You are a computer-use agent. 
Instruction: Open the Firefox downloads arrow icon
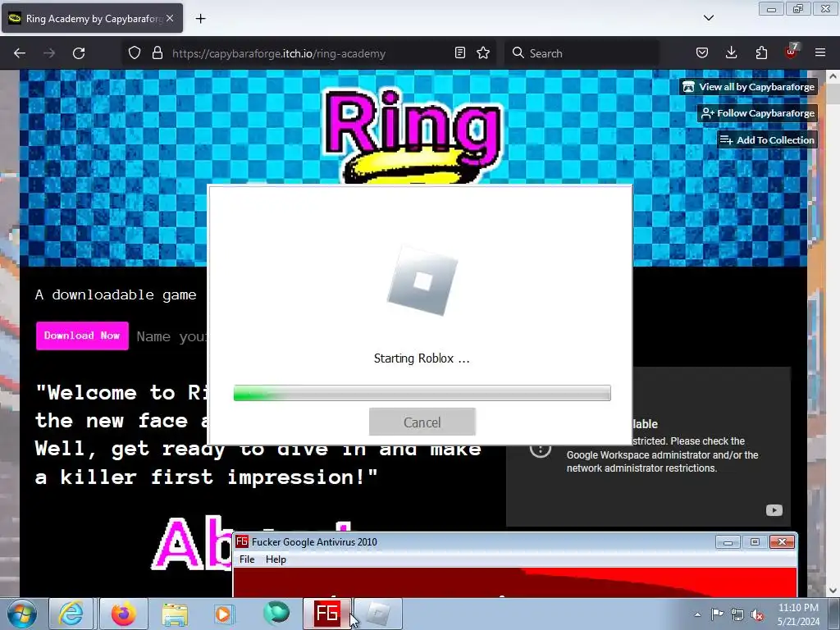pos(731,52)
